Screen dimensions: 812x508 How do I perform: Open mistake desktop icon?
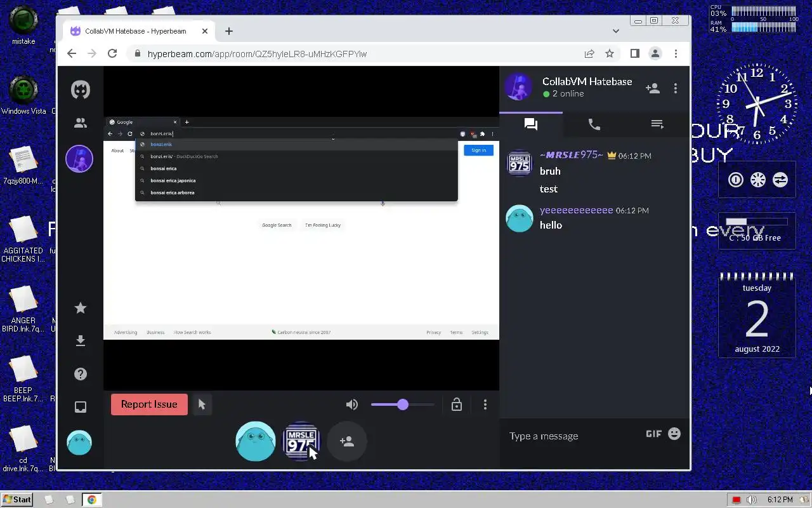23,25
